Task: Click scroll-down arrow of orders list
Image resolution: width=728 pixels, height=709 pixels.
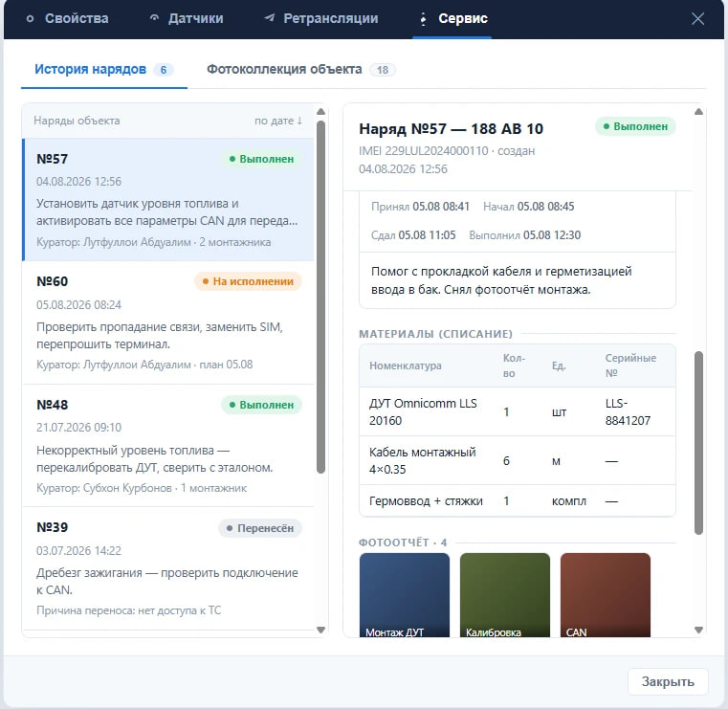Action: pos(320,631)
